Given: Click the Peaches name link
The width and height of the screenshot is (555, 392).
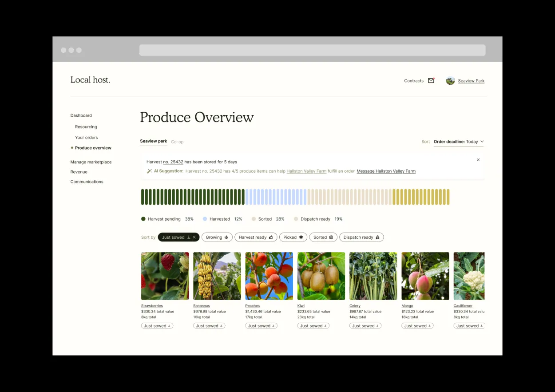Looking at the screenshot, I should tap(253, 306).
